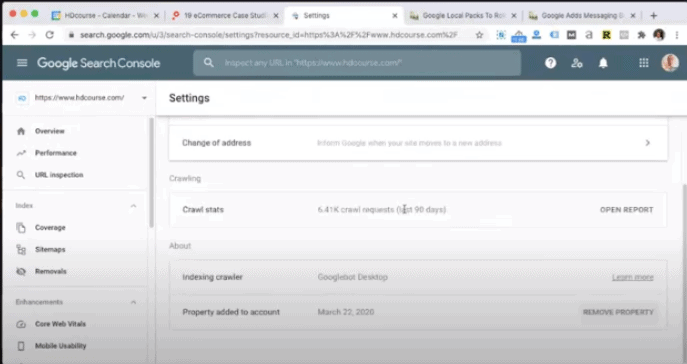Image resolution: width=687 pixels, height=364 pixels.
Task: Click OPEN REPORT for Crawl stats
Action: pos(627,210)
